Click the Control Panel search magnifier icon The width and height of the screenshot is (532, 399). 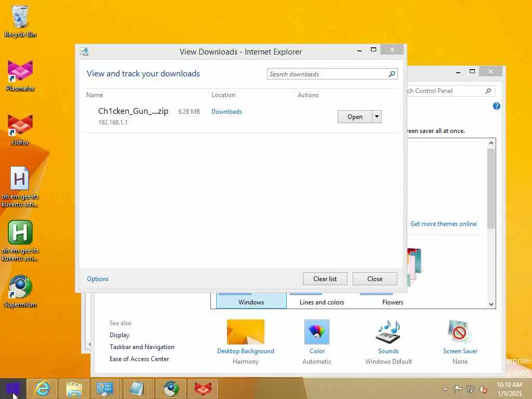(x=488, y=90)
